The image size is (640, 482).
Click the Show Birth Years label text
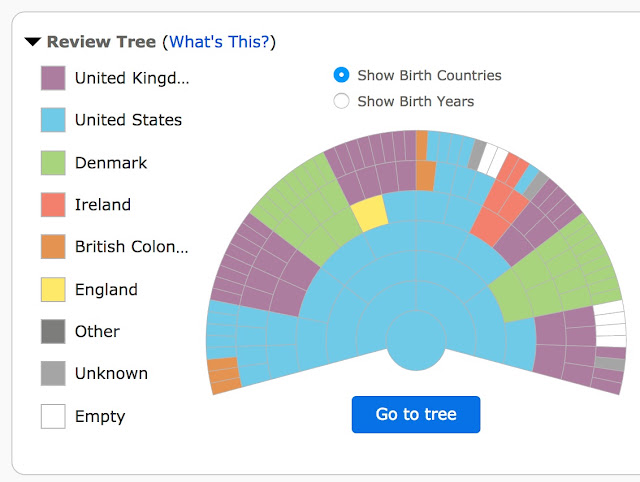416,101
